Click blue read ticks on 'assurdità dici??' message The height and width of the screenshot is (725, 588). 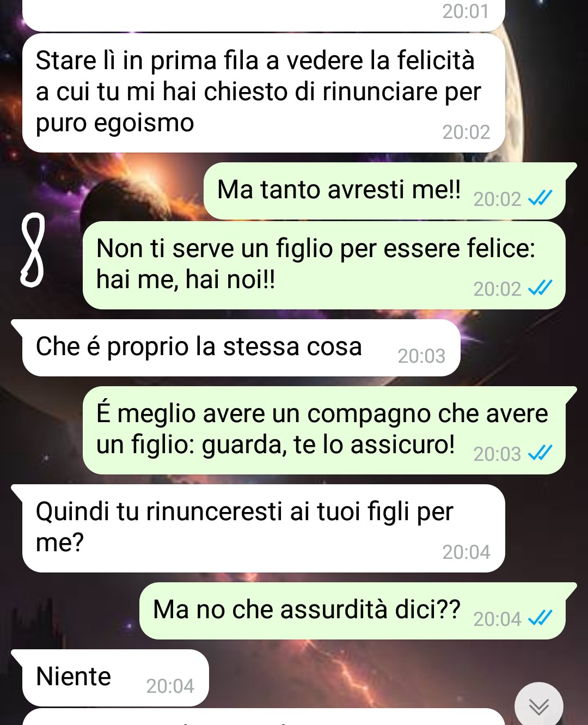coord(541,618)
